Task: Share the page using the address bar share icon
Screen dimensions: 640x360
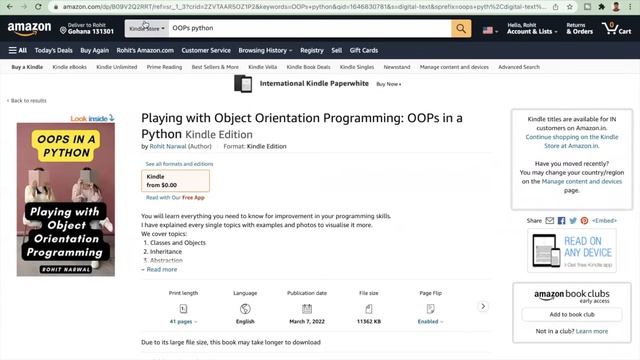Action: (556, 7)
